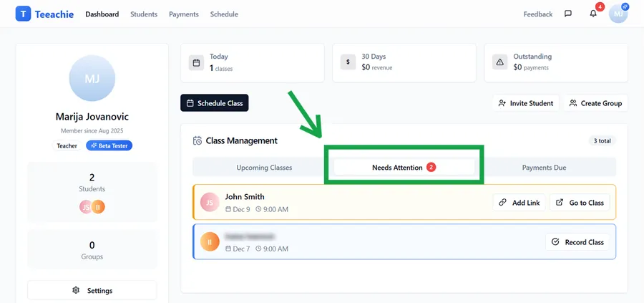Click the JS student avatar in sidebar
The width and height of the screenshot is (644, 303).
(x=86, y=207)
